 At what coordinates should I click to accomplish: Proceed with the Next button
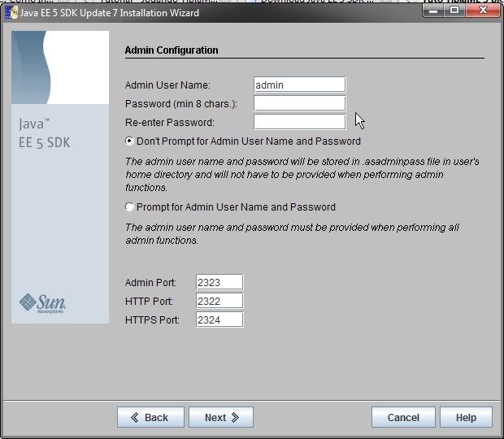coord(221,417)
